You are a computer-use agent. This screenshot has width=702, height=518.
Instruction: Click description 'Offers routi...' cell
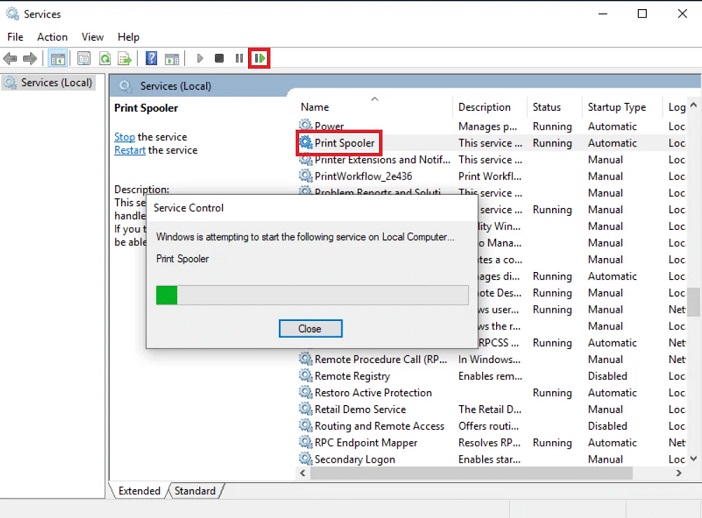click(488, 426)
